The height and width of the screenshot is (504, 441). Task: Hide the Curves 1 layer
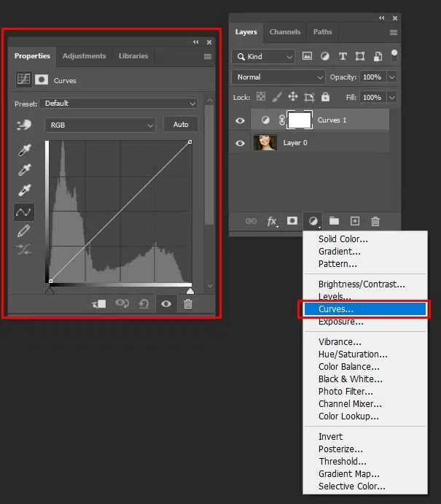(241, 120)
